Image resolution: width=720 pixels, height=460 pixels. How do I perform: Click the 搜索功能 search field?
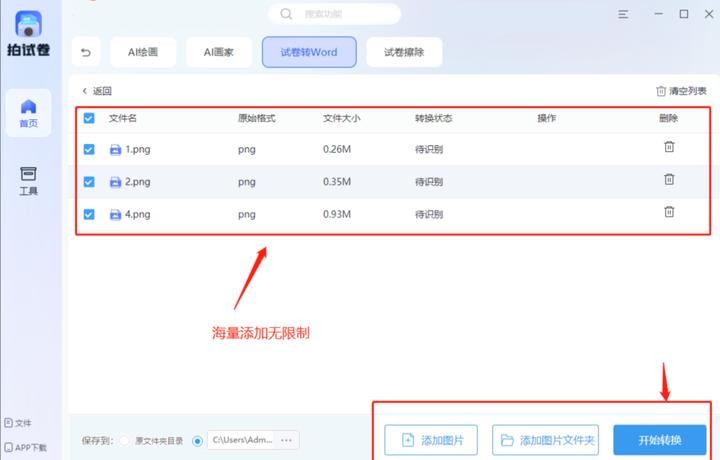pos(335,14)
